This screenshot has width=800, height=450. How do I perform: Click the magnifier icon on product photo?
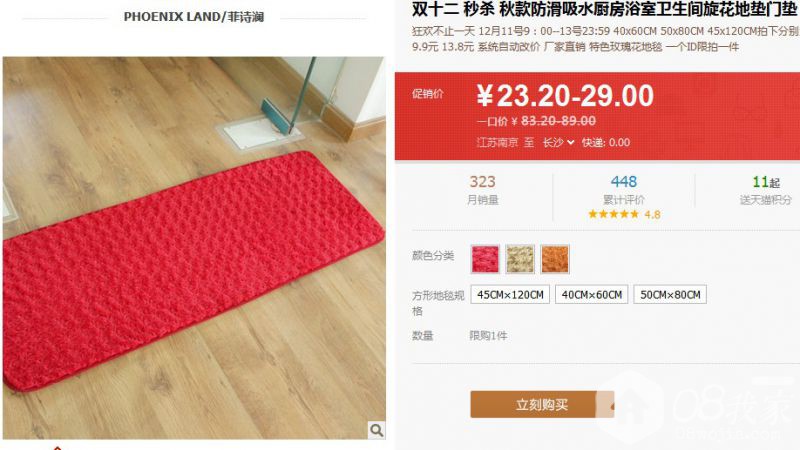(377, 430)
